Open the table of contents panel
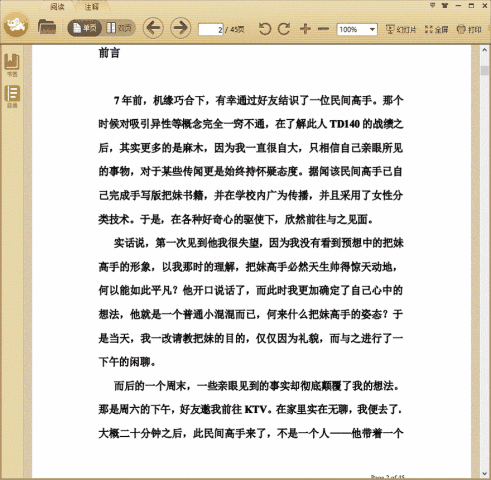 (x=12, y=96)
